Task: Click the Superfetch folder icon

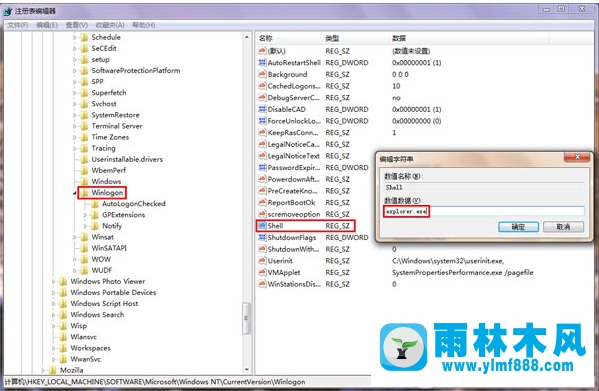Action: coord(84,93)
